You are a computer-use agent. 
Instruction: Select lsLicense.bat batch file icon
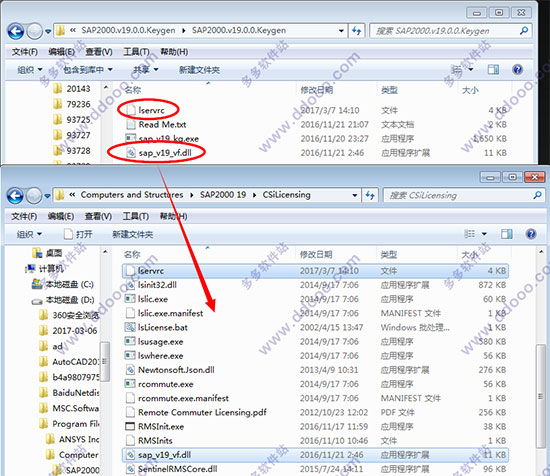click(130, 327)
